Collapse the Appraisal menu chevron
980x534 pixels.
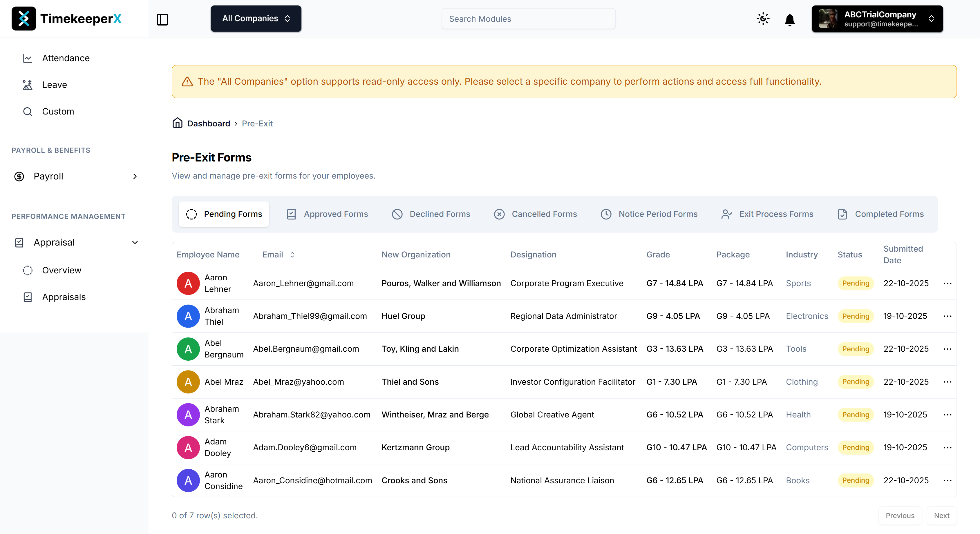tap(135, 242)
